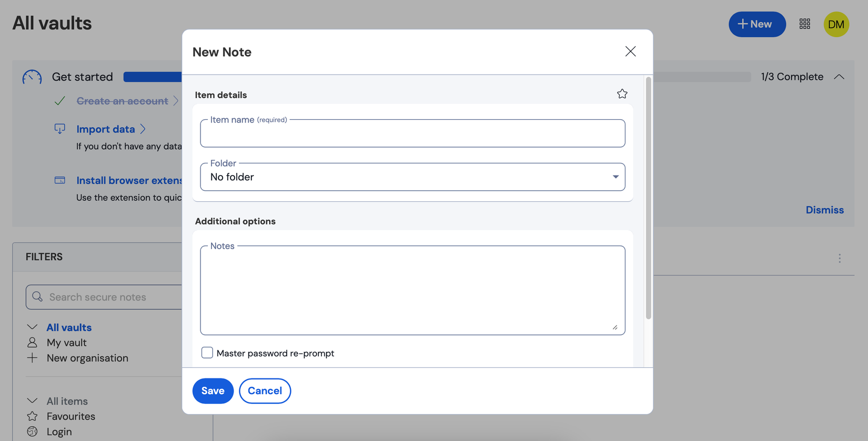Click Dismiss on the Get started panel
Viewport: 868px width, 441px height.
click(x=824, y=210)
